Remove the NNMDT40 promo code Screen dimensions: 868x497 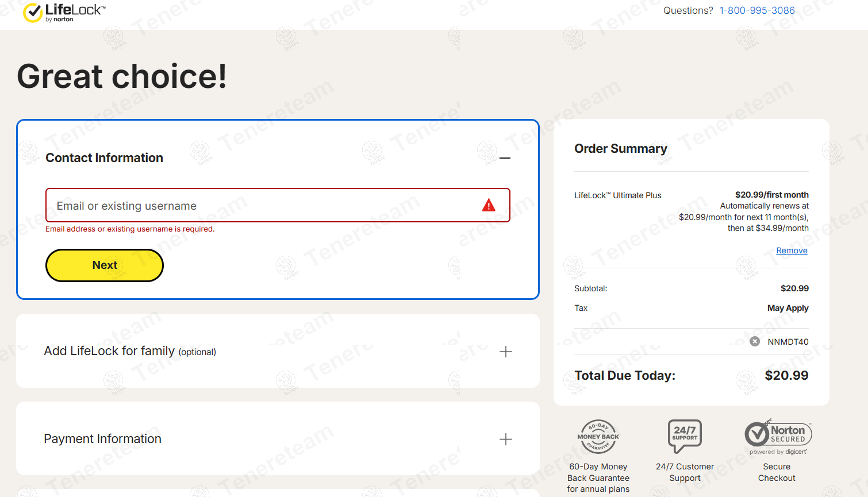click(755, 341)
